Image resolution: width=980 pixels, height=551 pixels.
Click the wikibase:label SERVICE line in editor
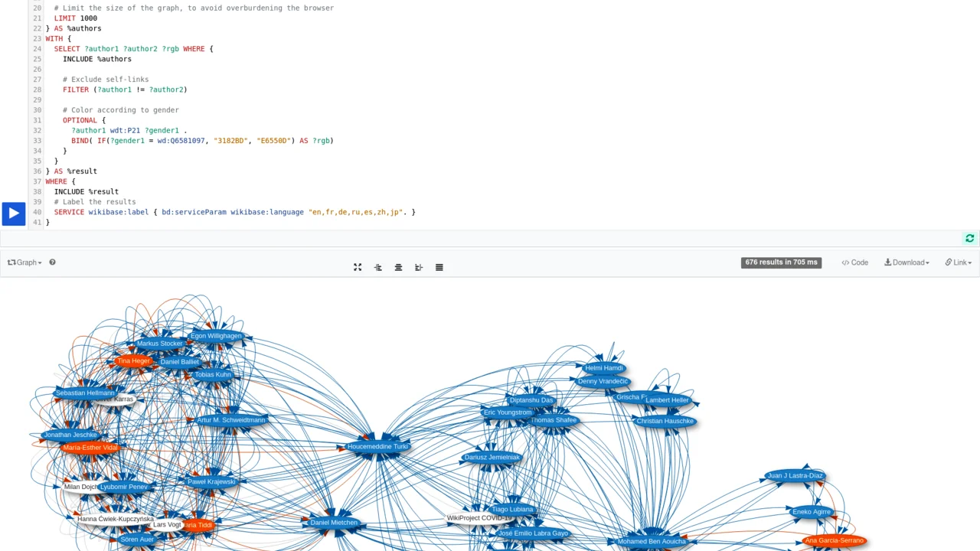tap(234, 212)
